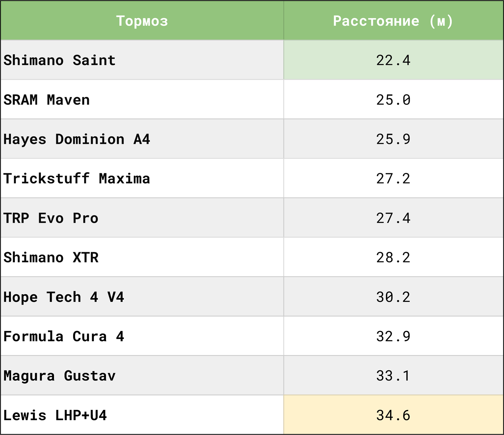Click the Расстояние (м) column header
Image resolution: width=504 pixels, height=435 pixels.
[393, 21]
